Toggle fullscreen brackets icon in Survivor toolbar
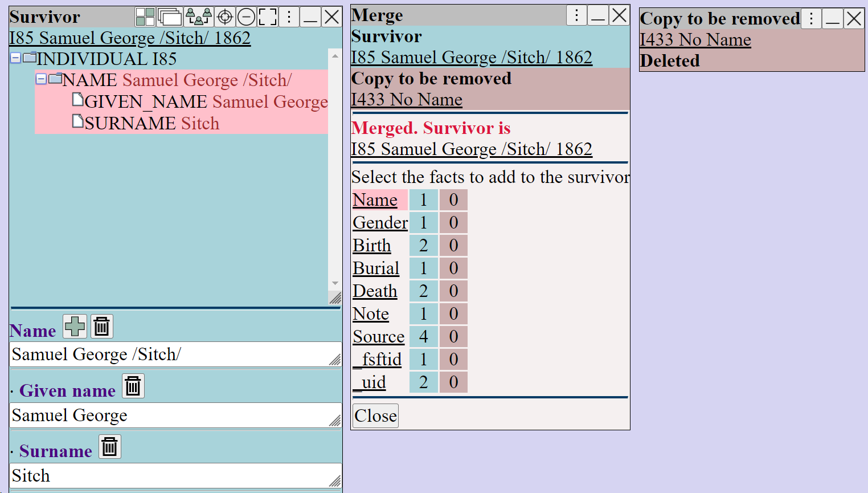Viewport: 868px width, 493px height. [x=268, y=17]
